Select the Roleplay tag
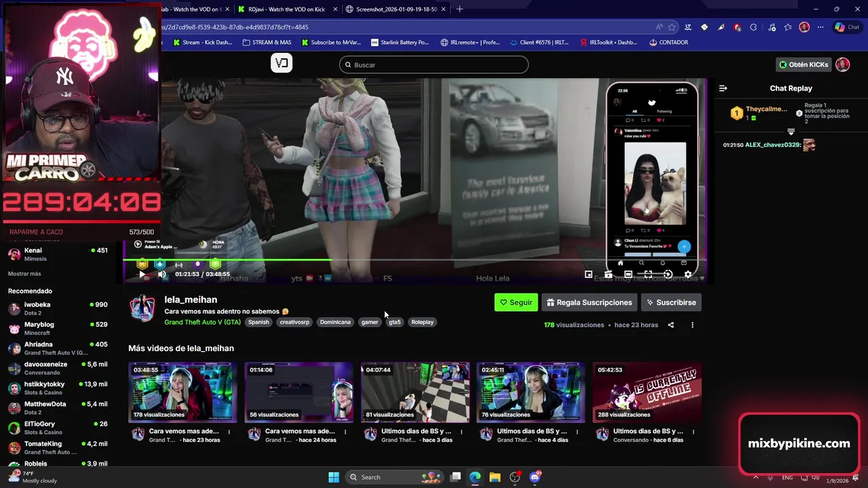The width and height of the screenshot is (868, 488). [422, 322]
